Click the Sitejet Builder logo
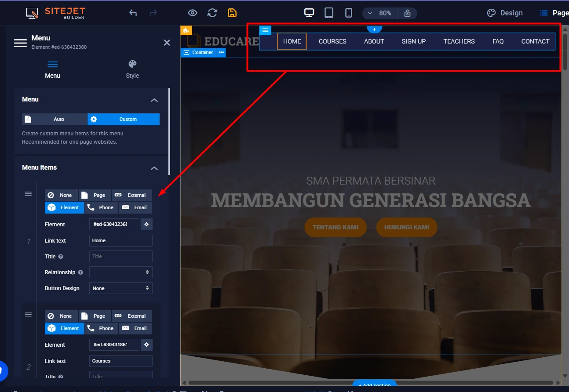 [x=55, y=13]
